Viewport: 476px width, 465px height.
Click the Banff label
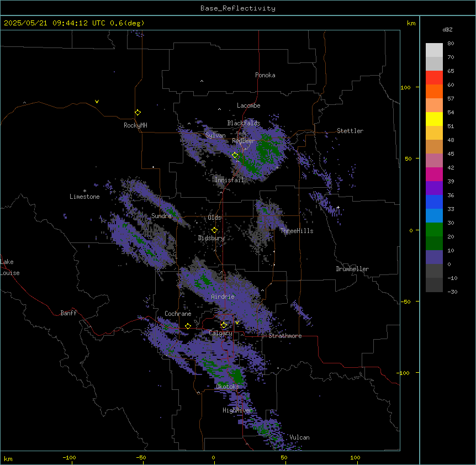pyautogui.click(x=68, y=313)
